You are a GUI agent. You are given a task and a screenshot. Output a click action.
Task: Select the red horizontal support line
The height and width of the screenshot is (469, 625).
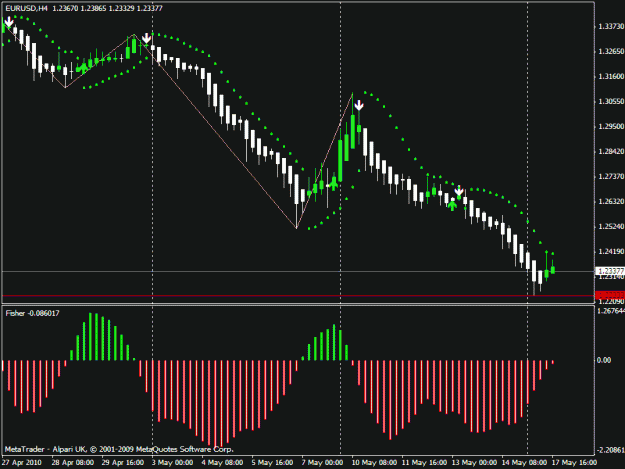click(x=298, y=296)
